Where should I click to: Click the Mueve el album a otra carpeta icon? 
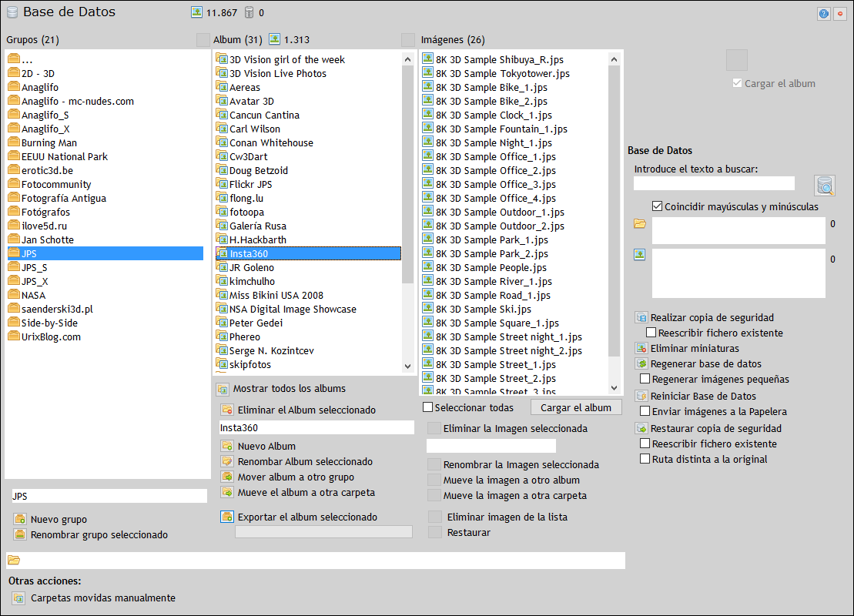tap(227, 492)
